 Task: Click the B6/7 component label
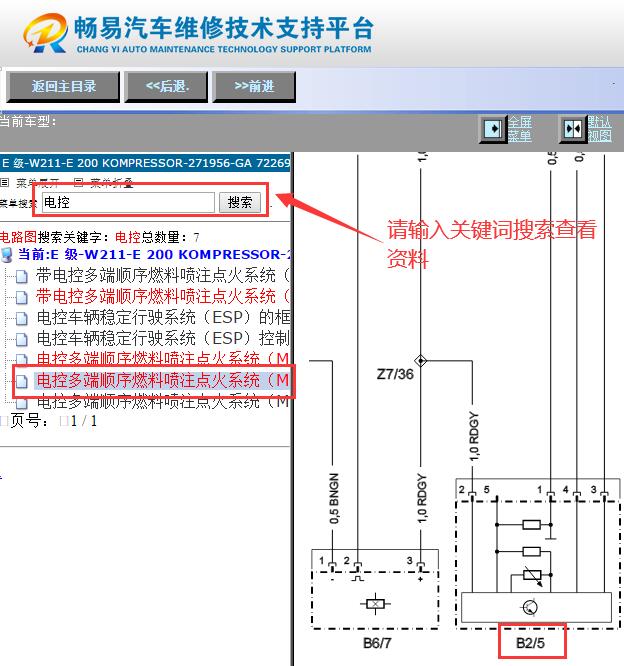pos(377,643)
